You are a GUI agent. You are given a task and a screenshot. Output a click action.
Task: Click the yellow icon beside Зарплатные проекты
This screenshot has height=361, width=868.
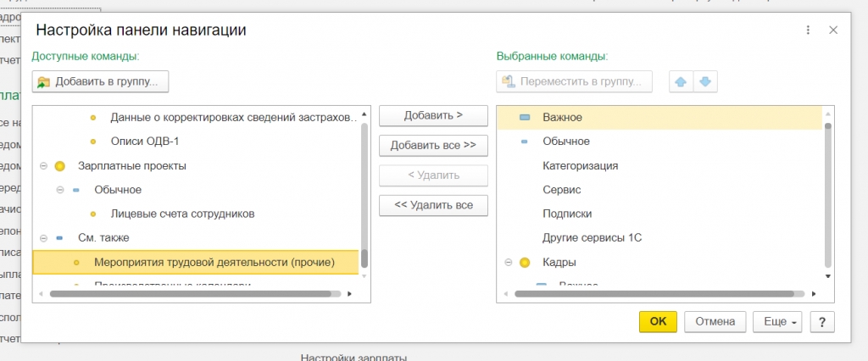point(59,166)
